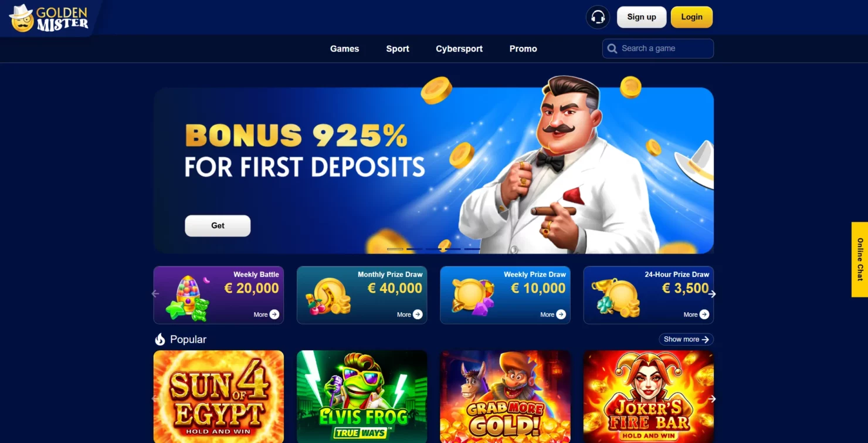868x443 pixels.
Task: Click the magnifier icon in search box
Action: (612, 49)
